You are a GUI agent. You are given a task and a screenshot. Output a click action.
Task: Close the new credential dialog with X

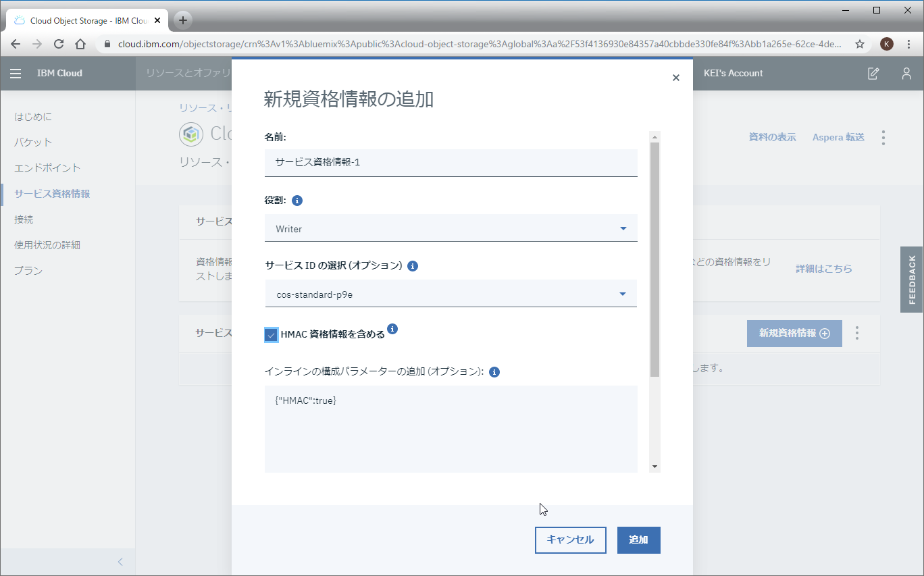(x=675, y=78)
